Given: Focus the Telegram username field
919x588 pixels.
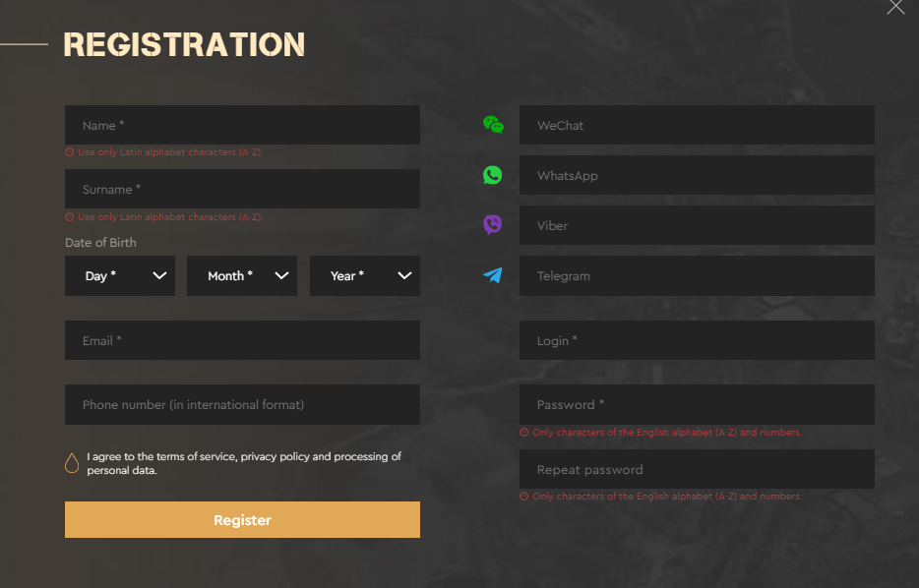Looking at the screenshot, I should [x=697, y=276].
